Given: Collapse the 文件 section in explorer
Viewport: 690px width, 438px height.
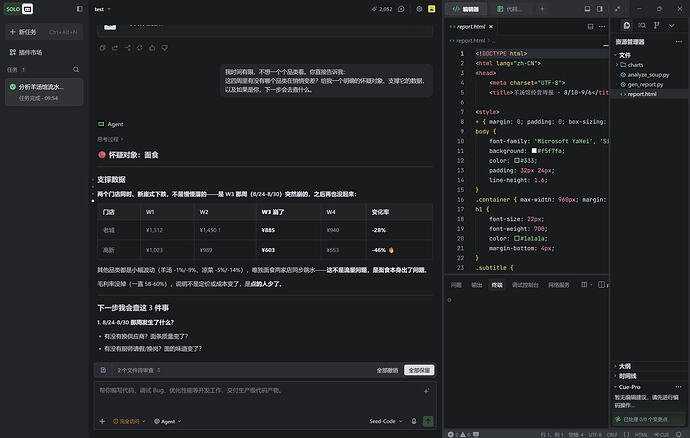Looking at the screenshot, I should click(623, 55).
